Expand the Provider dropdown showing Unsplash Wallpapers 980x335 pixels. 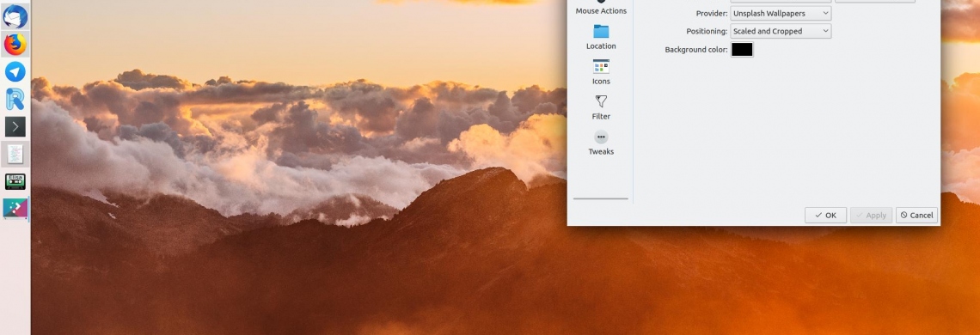(x=781, y=13)
